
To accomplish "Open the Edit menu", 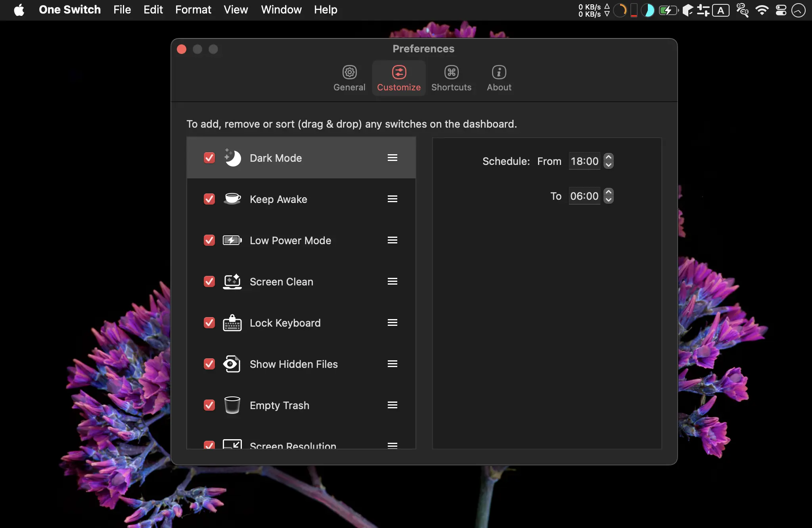I will pyautogui.click(x=153, y=10).
